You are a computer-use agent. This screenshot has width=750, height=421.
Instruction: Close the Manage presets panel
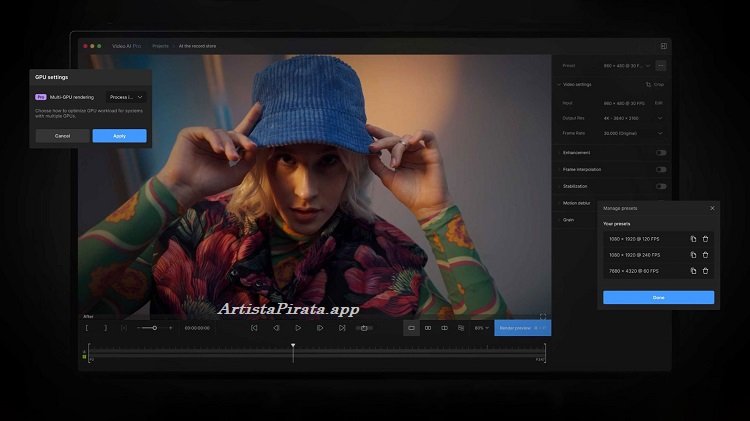pos(712,208)
